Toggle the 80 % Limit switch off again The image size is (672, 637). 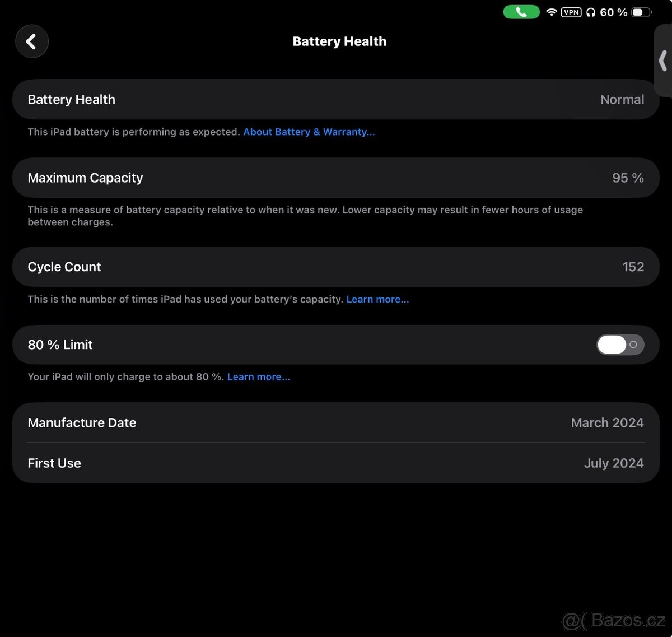pyautogui.click(x=620, y=345)
